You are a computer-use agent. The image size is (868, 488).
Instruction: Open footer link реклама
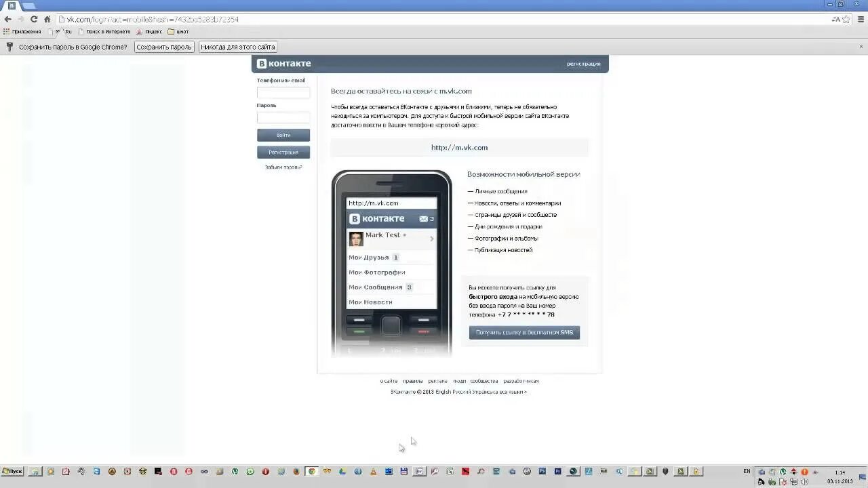click(437, 381)
